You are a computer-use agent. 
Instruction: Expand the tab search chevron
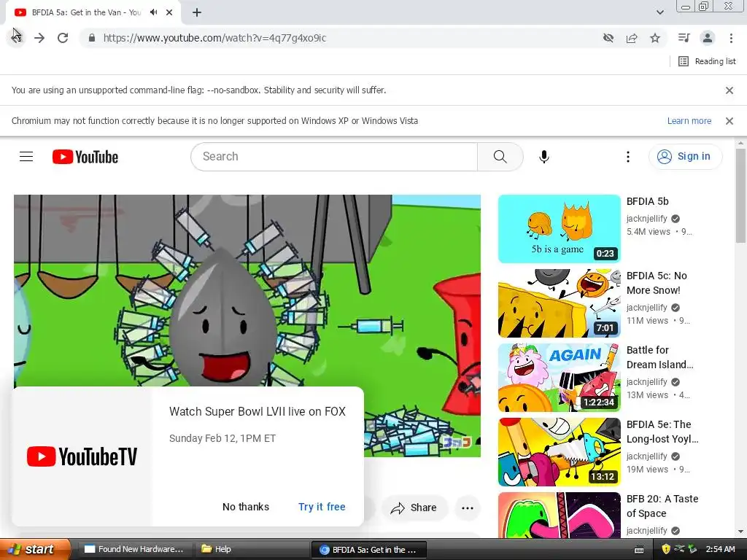(x=659, y=12)
